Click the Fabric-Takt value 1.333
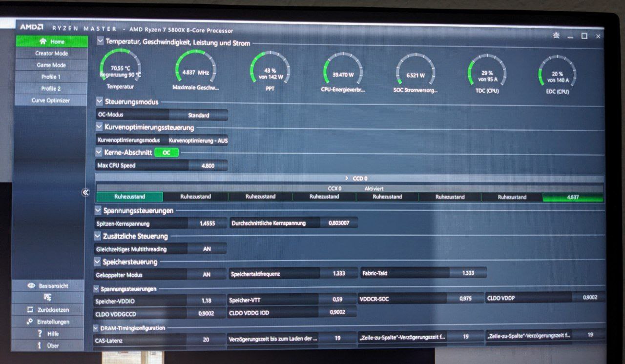 point(468,273)
